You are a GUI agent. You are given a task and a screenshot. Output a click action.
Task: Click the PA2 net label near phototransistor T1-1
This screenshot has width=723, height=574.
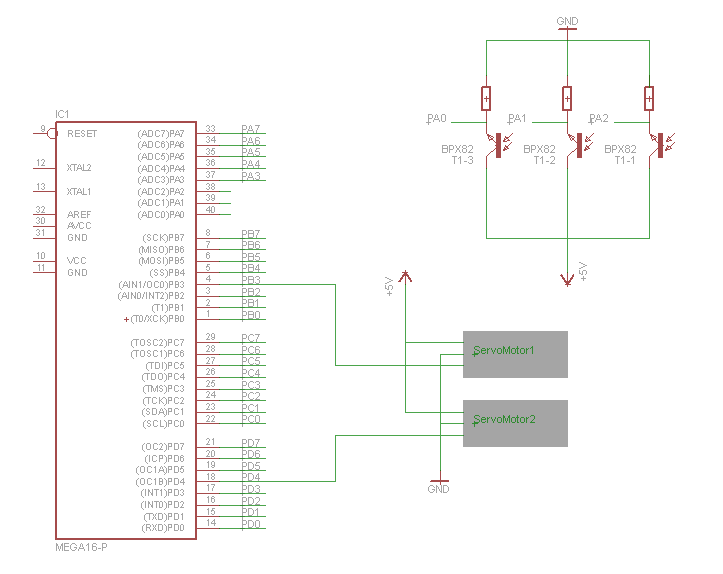[599, 119]
